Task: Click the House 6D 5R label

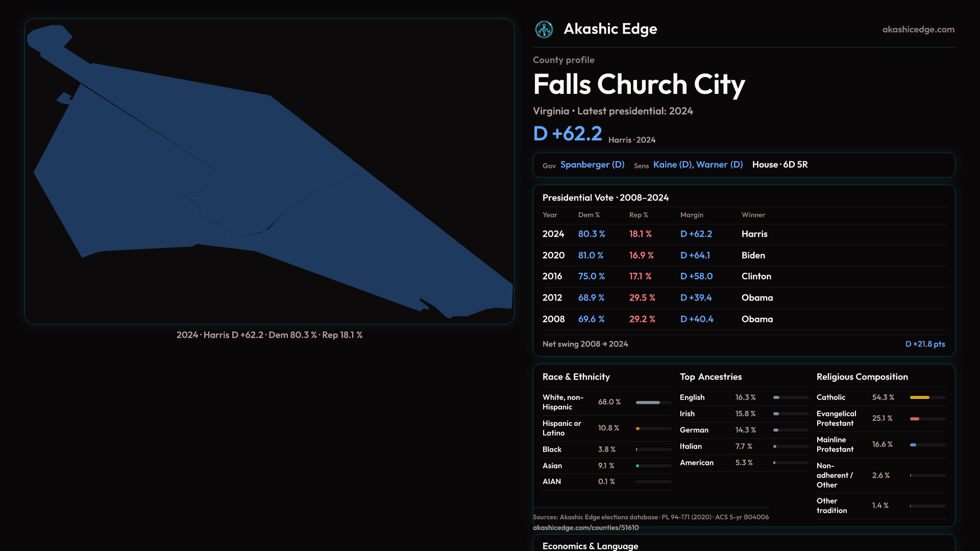Action: 779,165
